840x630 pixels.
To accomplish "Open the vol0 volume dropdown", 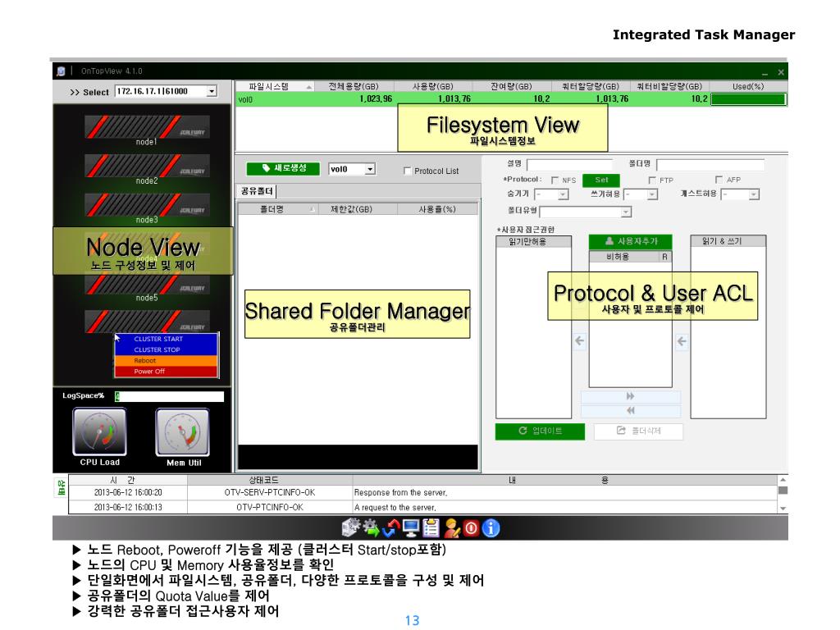I will click(370, 169).
